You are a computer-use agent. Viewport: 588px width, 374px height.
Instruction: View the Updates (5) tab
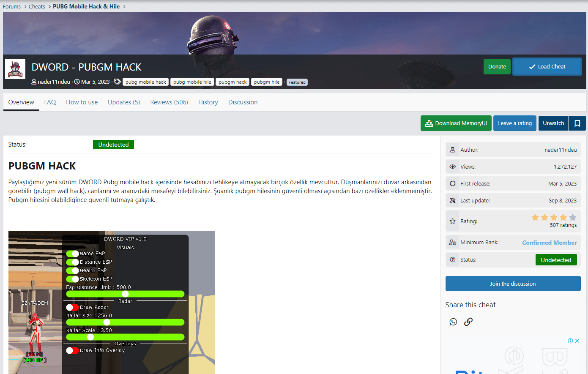124,102
